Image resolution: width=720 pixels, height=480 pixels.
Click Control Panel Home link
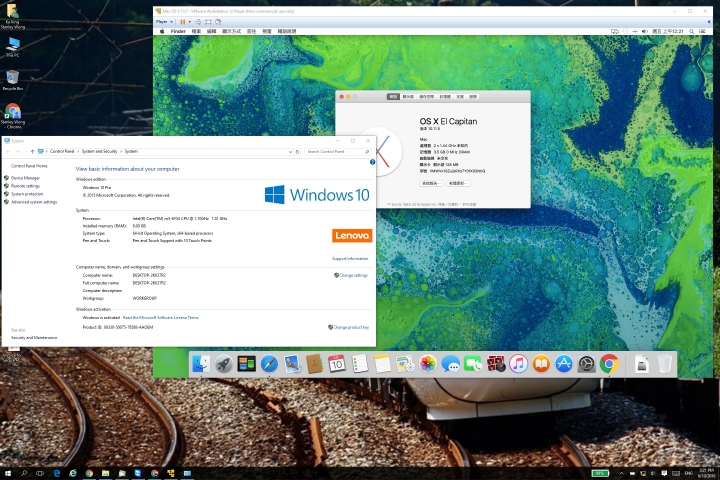click(29, 166)
